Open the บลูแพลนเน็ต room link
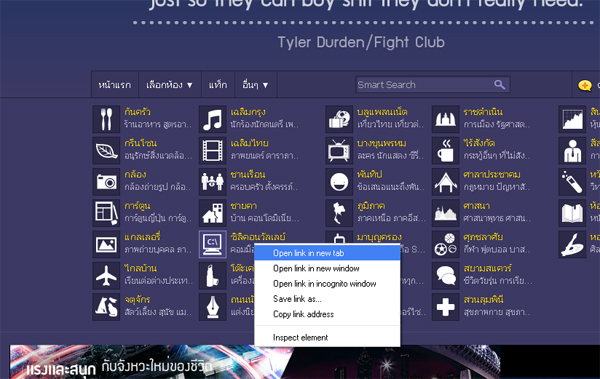Image resolution: width=600 pixels, height=379 pixels. [382, 112]
